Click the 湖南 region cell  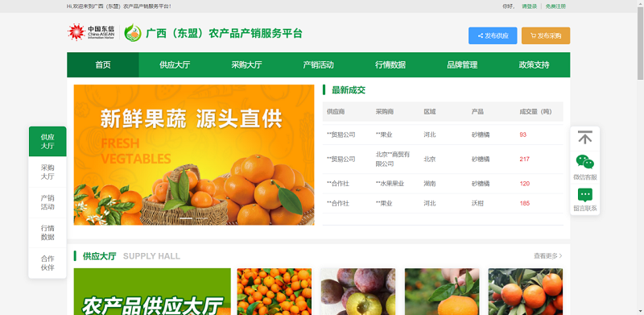click(x=430, y=184)
